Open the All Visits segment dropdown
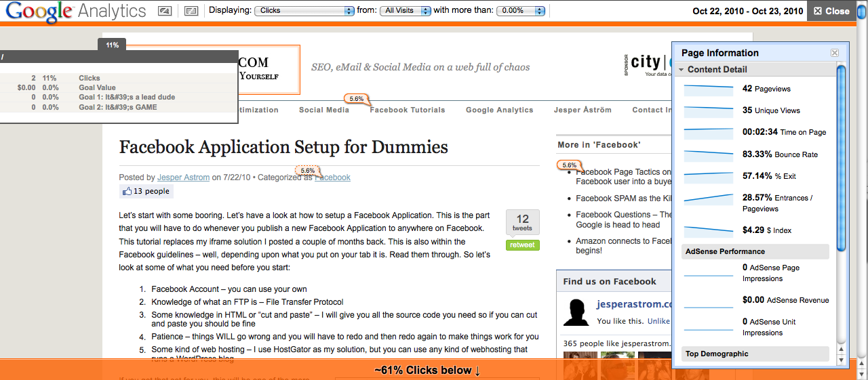The height and width of the screenshot is (380, 868). [405, 11]
